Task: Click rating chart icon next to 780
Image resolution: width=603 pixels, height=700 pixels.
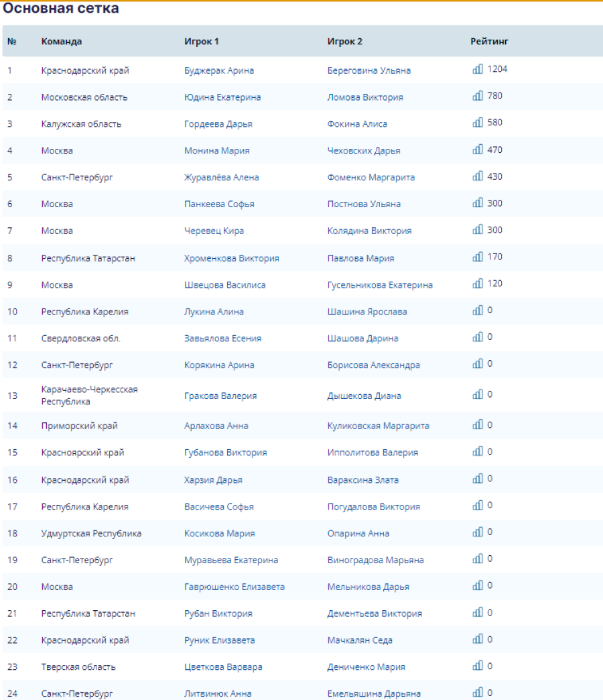Action: 477,96
